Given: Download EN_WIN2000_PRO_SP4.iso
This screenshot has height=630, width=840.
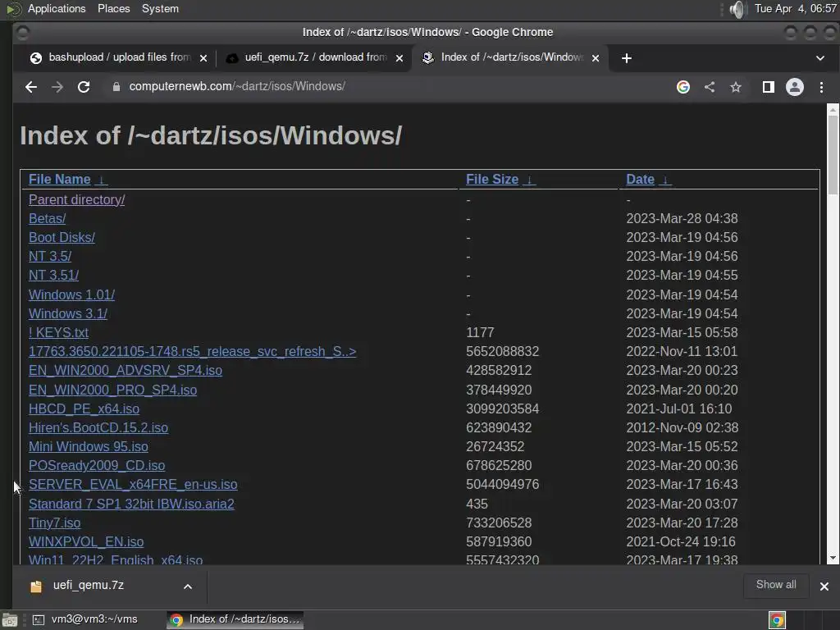Looking at the screenshot, I should pos(112,390).
